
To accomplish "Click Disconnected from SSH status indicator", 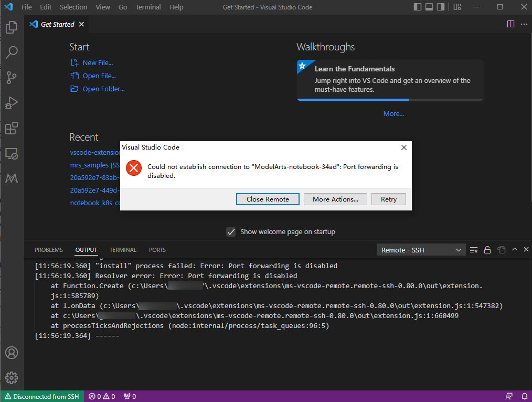I will tap(42, 396).
